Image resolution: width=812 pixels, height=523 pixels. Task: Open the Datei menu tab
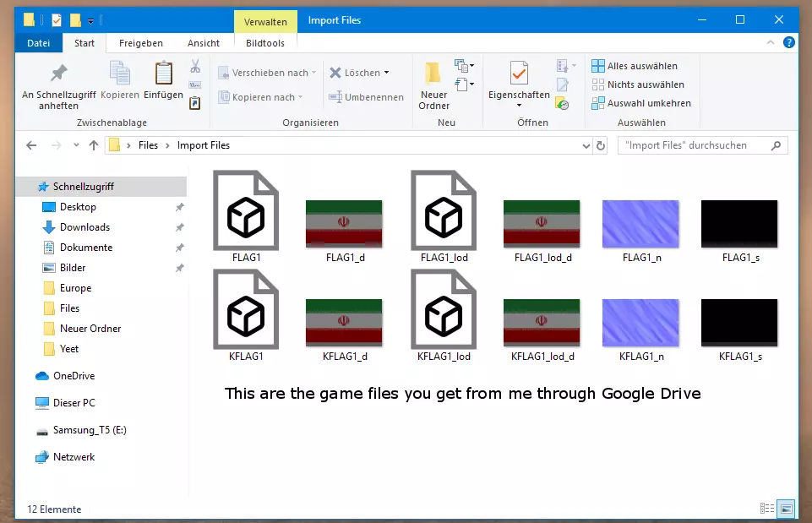[x=39, y=43]
